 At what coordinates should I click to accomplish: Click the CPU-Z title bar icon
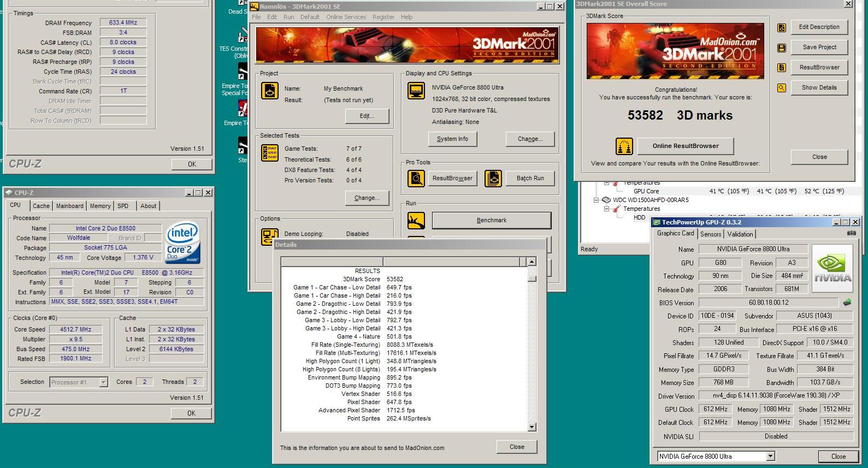pos(9,192)
